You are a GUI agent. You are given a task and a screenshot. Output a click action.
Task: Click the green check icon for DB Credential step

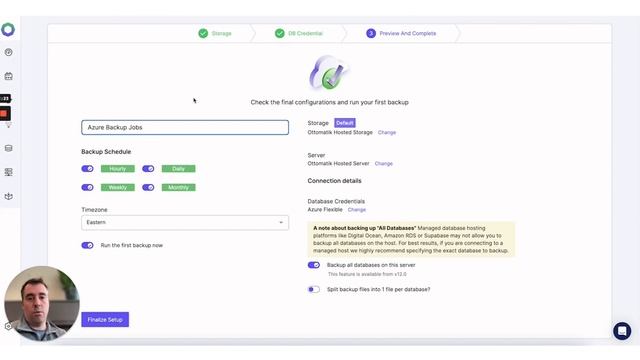[280, 33]
